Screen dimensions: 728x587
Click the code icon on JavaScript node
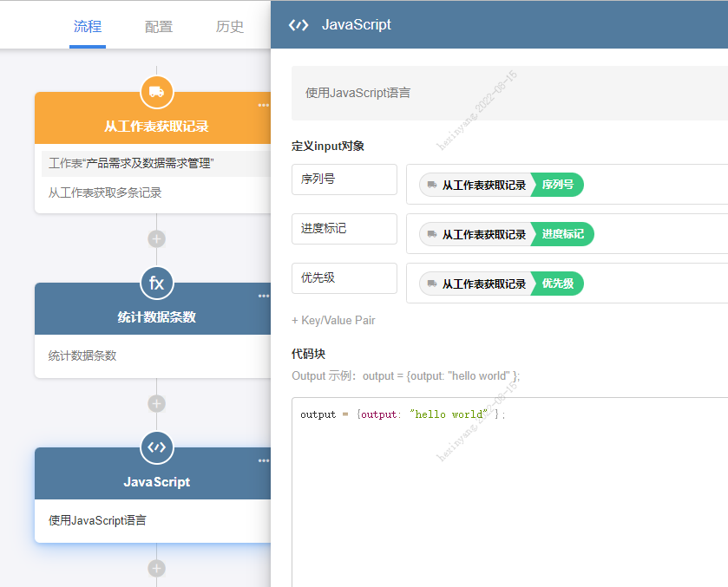[x=156, y=447]
